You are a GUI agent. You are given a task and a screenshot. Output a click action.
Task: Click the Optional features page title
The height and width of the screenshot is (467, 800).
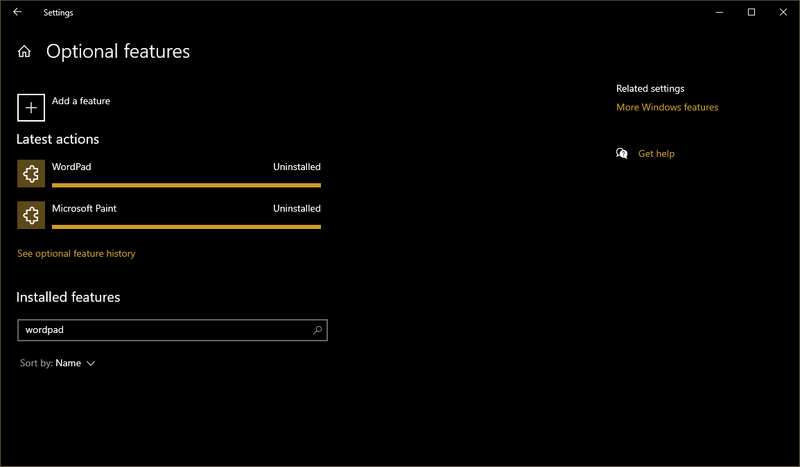(x=118, y=52)
